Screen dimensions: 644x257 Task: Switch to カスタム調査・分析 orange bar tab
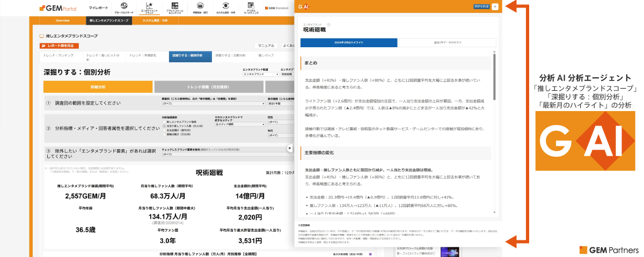[x=155, y=20]
